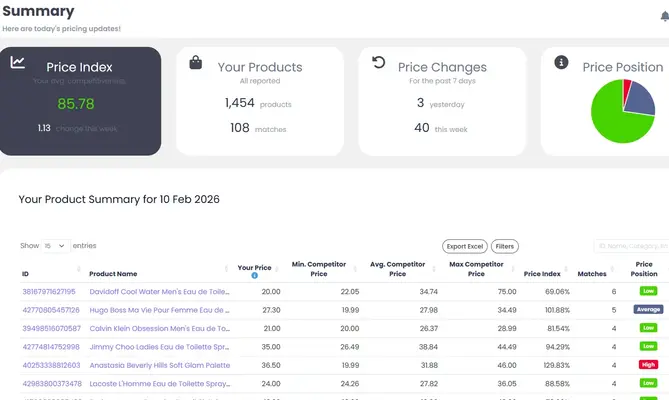Click the 101.88% price index cell

(x=557, y=310)
